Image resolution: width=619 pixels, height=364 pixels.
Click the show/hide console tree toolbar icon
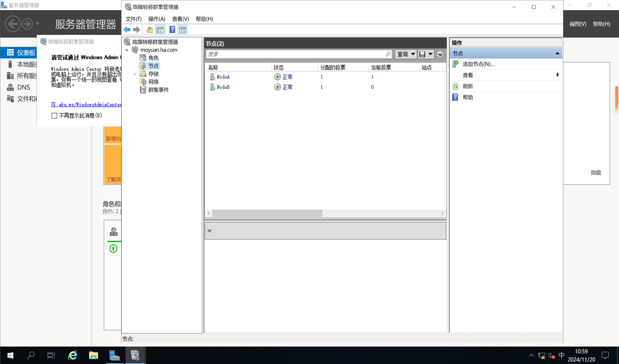[160, 30]
